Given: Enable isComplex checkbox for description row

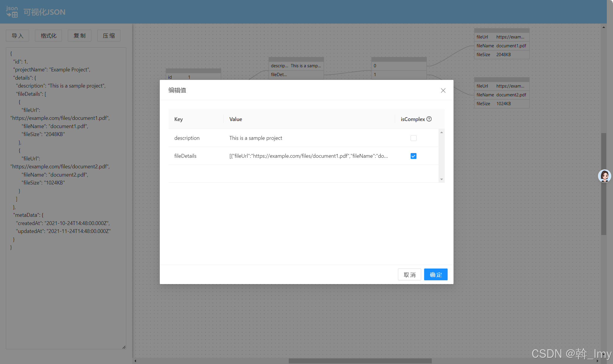Looking at the screenshot, I should click(x=413, y=138).
